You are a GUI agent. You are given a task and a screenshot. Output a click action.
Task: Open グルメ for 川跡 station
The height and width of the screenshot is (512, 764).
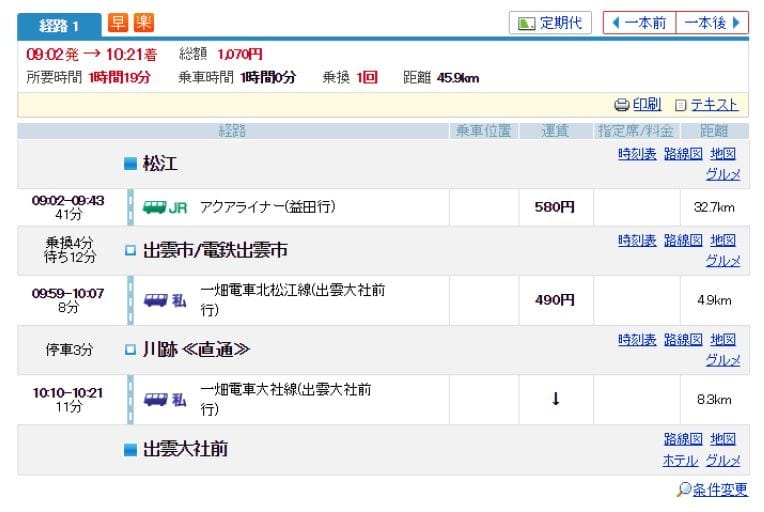click(723, 360)
